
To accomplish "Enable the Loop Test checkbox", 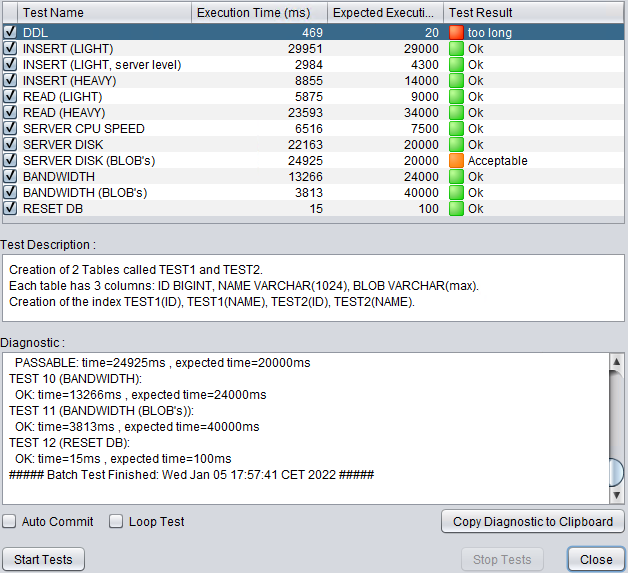I will pos(116,521).
